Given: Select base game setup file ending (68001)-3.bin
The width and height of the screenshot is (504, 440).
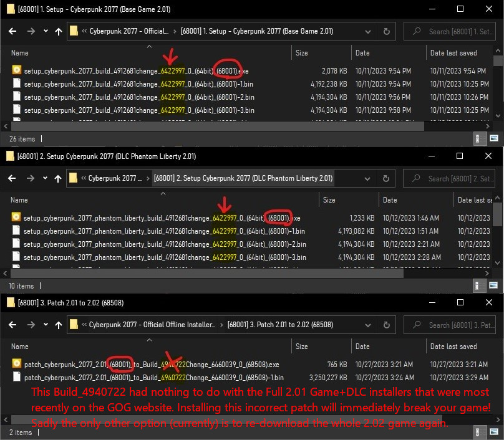Looking at the screenshot, I should (x=139, y=110).
